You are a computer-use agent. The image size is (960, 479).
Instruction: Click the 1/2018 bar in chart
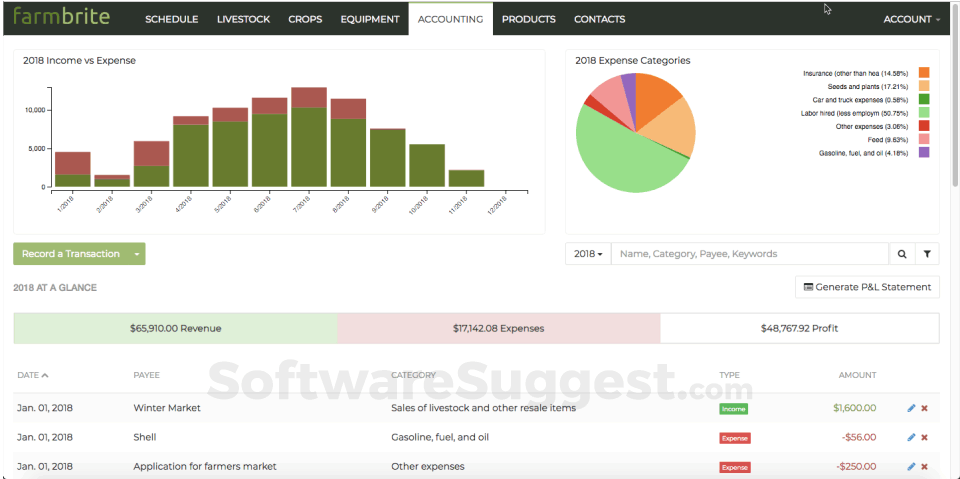click(x=73, y=169)
